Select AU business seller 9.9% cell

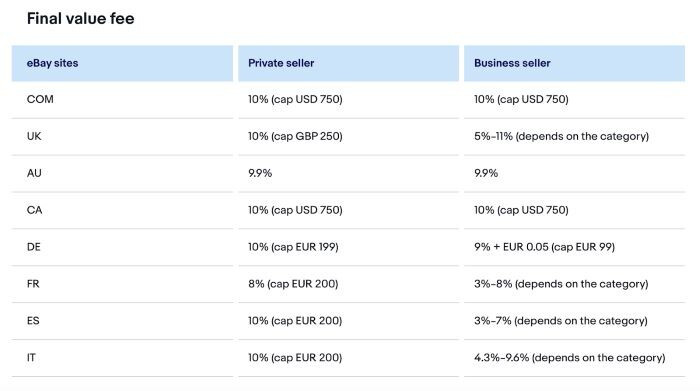click(x=486, y=173)
